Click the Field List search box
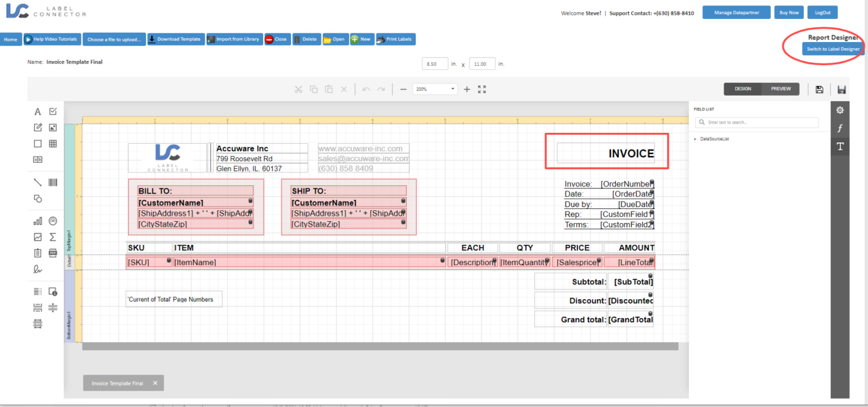 [x=757, y=123]
